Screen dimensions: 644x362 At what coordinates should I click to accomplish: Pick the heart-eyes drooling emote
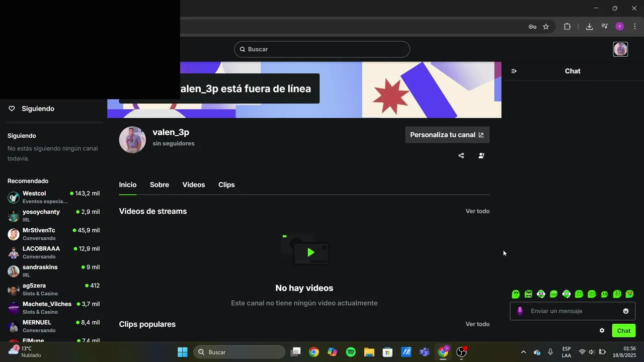(x=629, y=294)
